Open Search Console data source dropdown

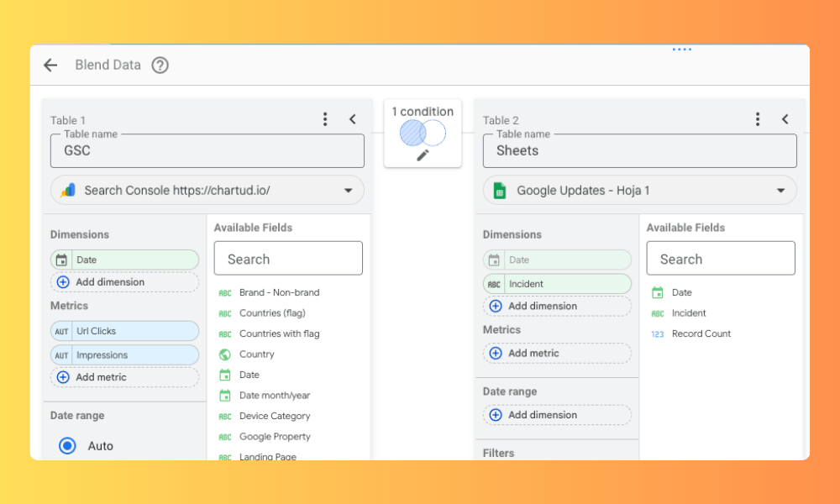(348, 191)
